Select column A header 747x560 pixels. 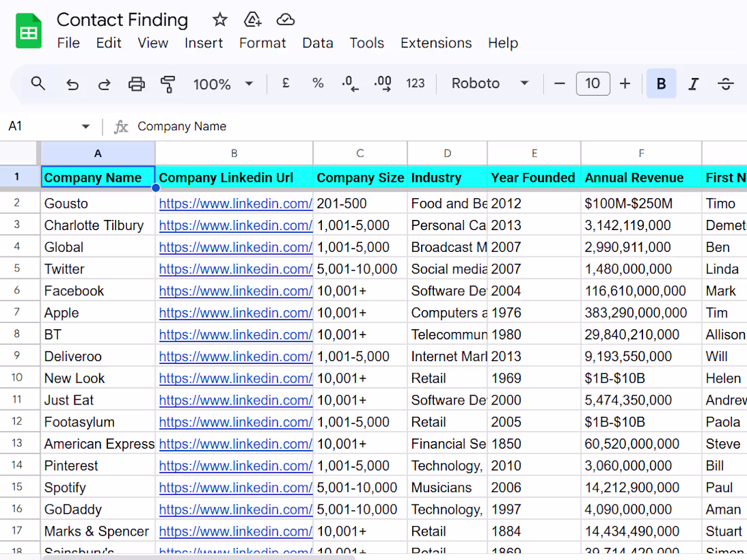tap(98, 153)
